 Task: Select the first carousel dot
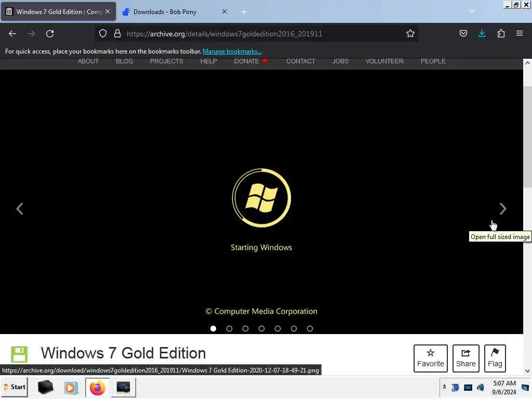(213, 328)
